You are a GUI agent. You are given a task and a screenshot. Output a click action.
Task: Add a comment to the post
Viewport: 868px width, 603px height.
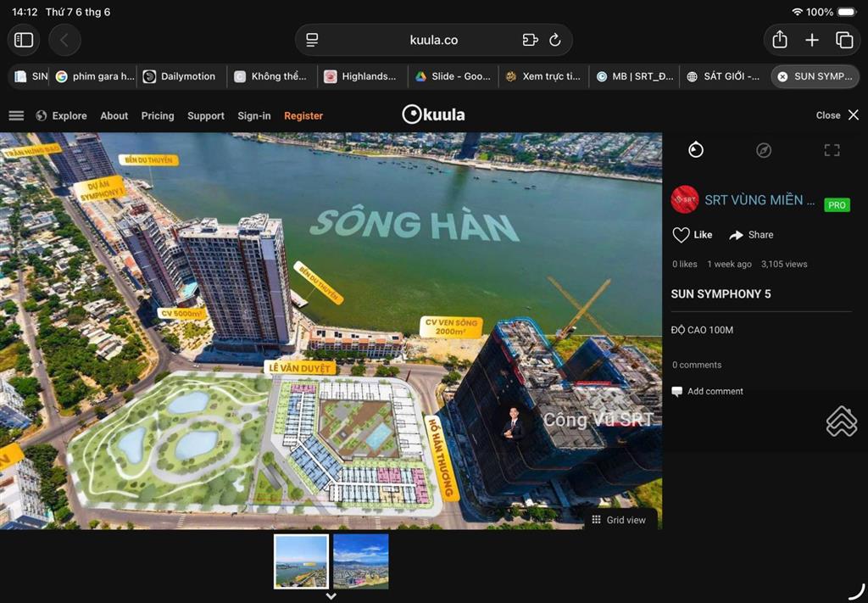click(707, 391)
